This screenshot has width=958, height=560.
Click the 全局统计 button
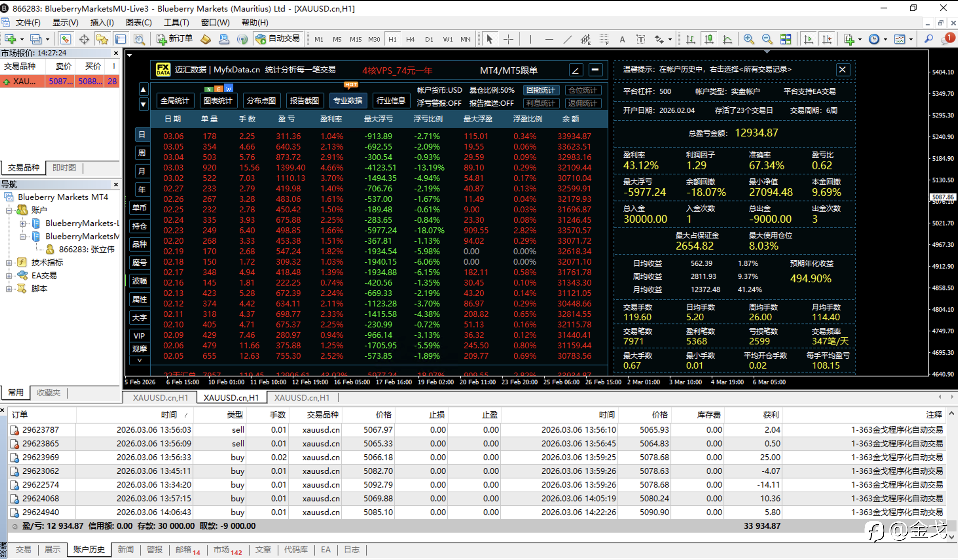(x=175, y=101)
